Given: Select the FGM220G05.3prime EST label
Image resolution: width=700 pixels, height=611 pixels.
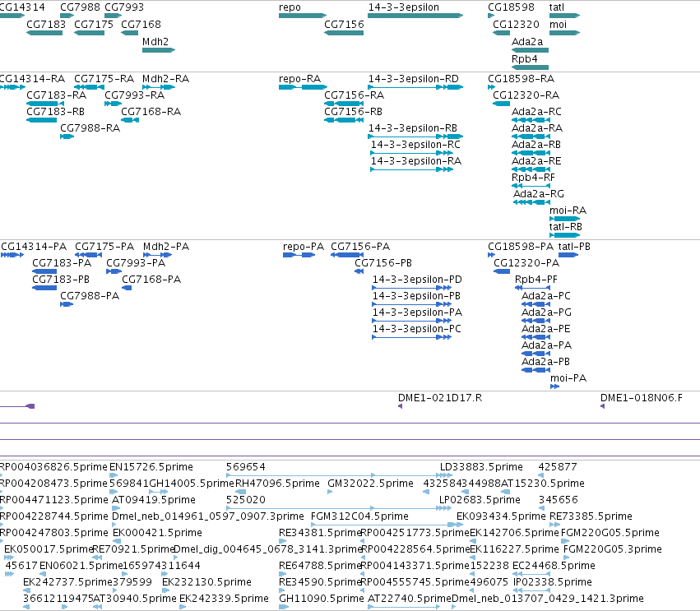Looking at the screenshot, I should (613, 549).
